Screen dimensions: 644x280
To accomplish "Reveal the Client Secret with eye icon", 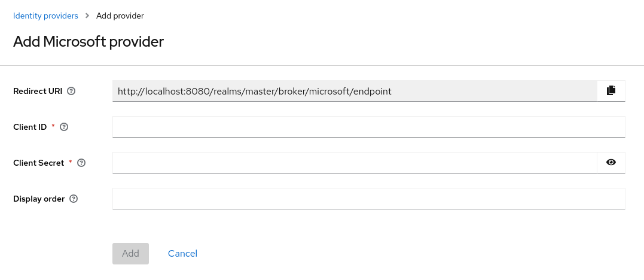I will click(x=611, y=162).
